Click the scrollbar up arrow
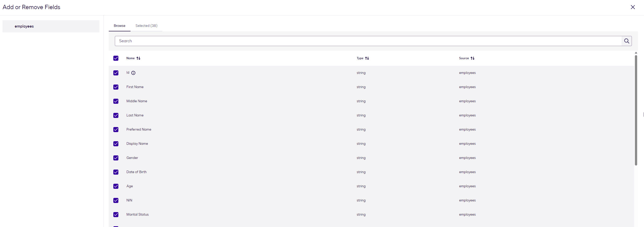 pyautogui.click(x=636, y=53)
